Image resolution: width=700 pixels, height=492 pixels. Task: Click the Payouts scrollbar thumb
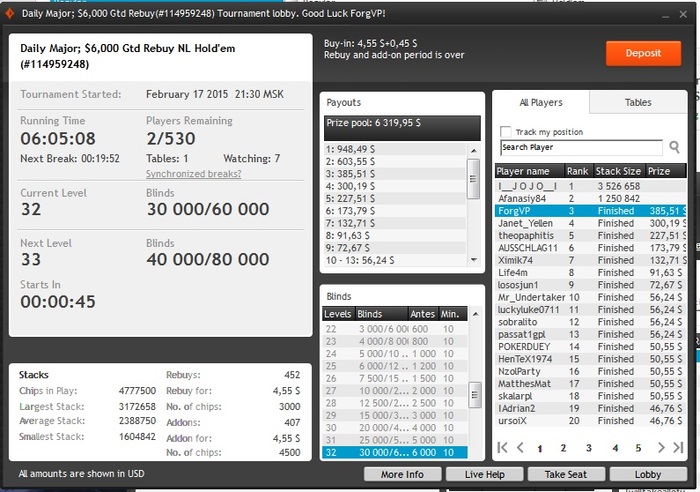[473, 179]
